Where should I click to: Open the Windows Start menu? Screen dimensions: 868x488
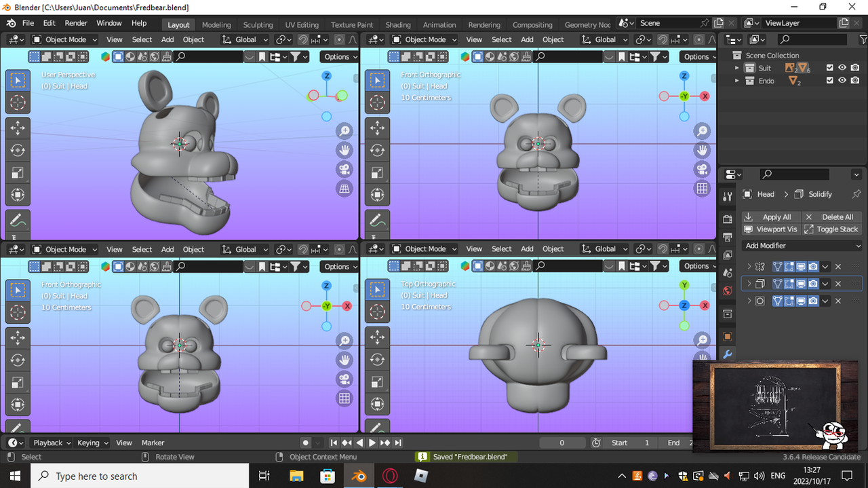pos(16,476)
